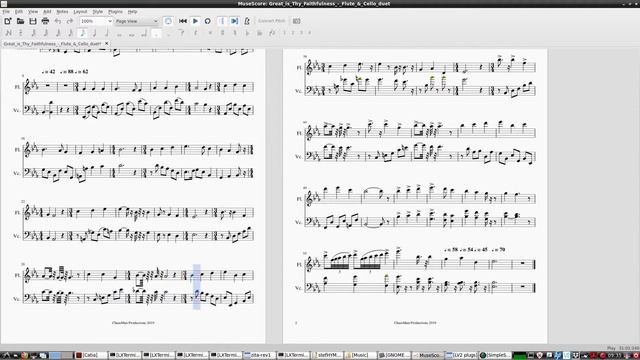Image resolution: width=640 pixels, height=360 pixels.
Task: Open the View menu
Action: point(33,12)
